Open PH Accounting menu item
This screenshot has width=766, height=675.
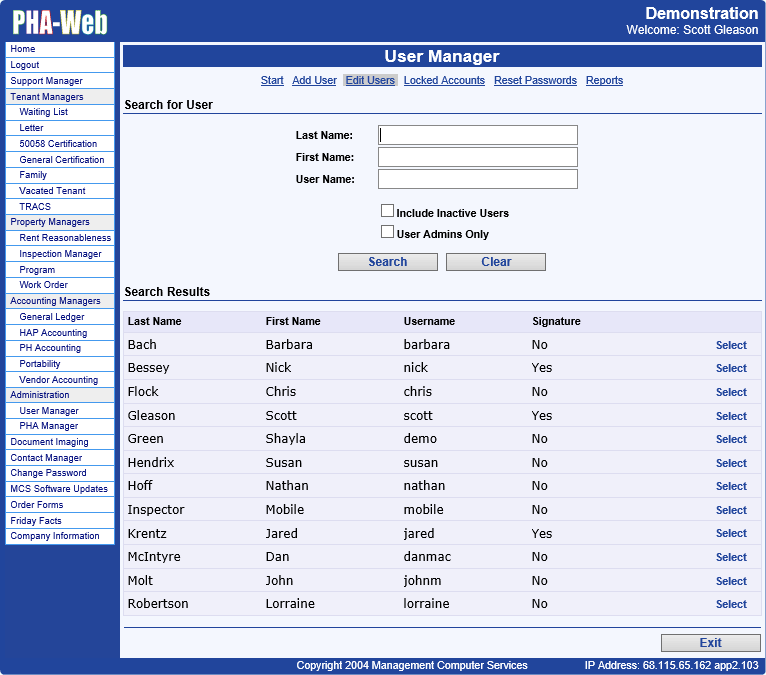[x=60, y=348]
